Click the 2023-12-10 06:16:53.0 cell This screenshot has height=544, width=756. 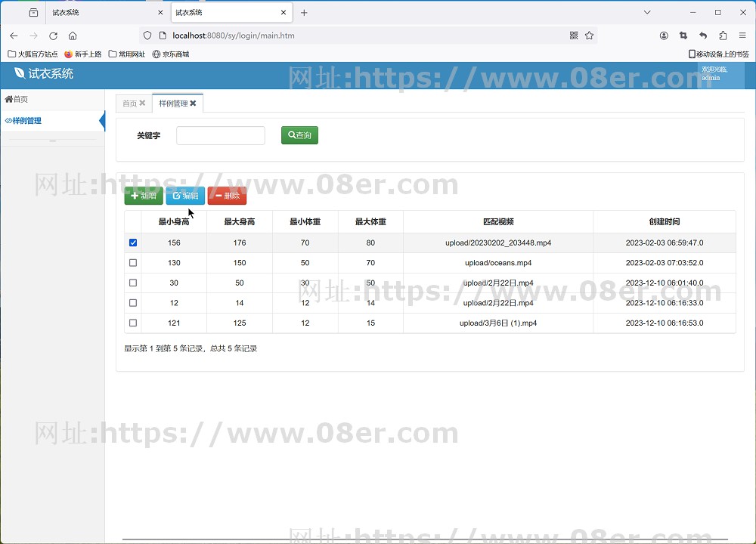(665, 323)
